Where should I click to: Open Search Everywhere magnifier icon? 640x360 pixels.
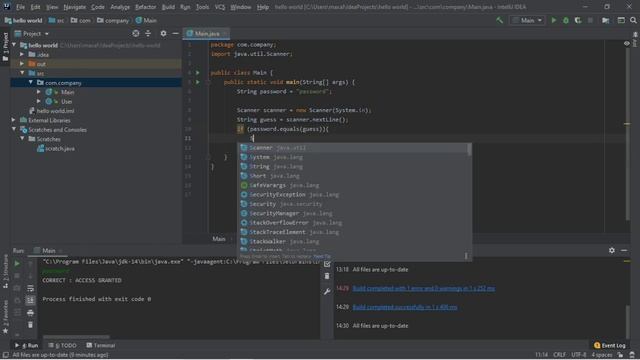(633, 20)
